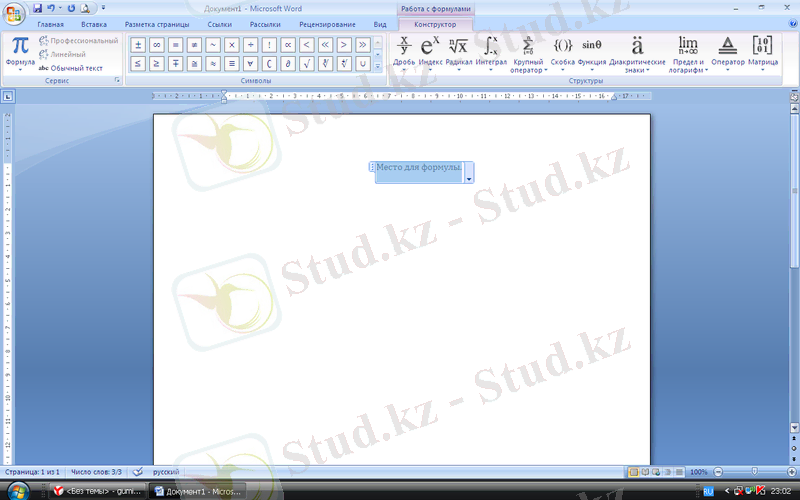Open the Рецензирование ribbon tab

[x=327, y=24]
